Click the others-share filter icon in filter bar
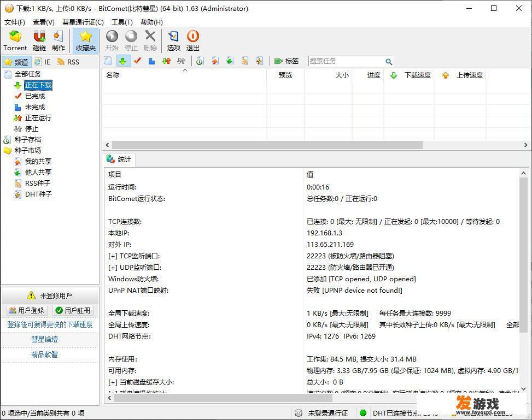 (x=230, y=61)
